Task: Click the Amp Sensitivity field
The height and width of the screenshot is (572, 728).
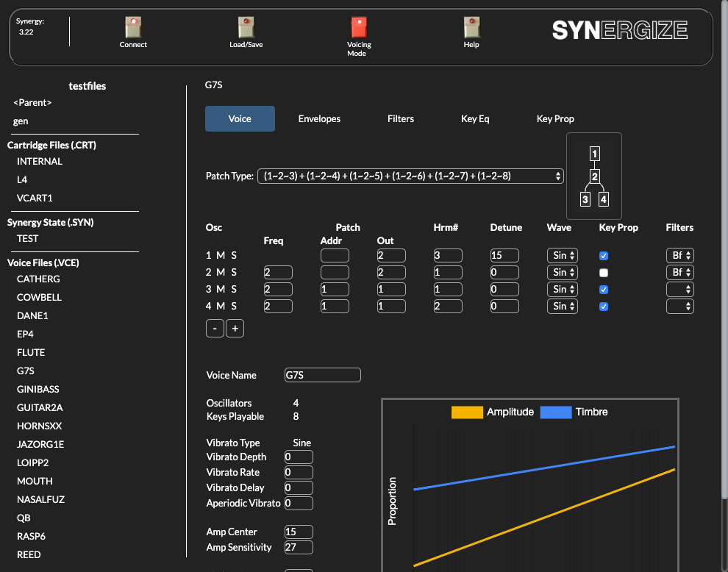Action: [x=299, y=548]
